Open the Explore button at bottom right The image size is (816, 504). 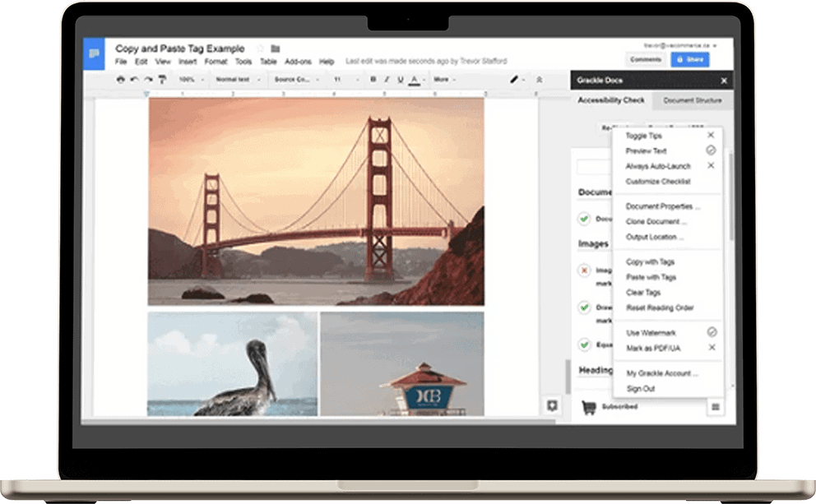(x=552, y=405)
